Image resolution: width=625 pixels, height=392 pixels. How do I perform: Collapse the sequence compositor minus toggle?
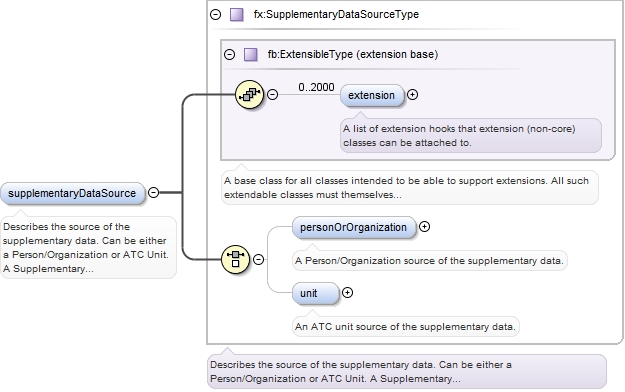[x=273, y=95]
